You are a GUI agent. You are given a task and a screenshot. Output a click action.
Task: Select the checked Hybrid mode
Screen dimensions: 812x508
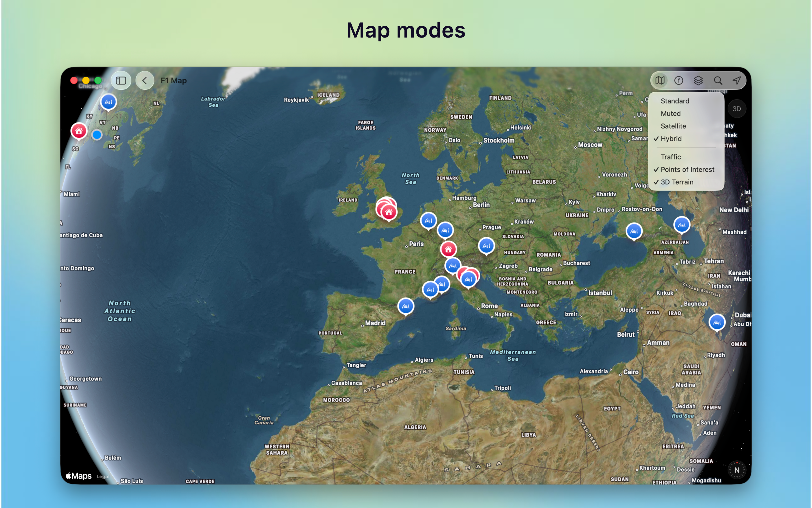click(686, 139)
